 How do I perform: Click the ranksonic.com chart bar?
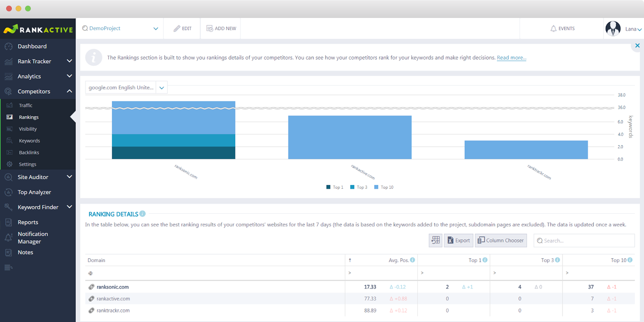coord(174,130)
